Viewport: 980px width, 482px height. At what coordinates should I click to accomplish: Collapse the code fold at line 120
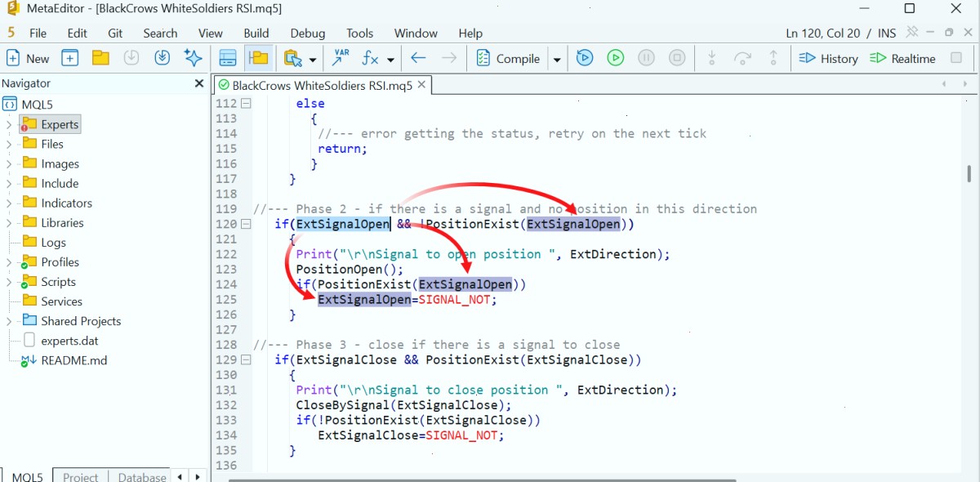pyautogui.click(x=245, y=224)
